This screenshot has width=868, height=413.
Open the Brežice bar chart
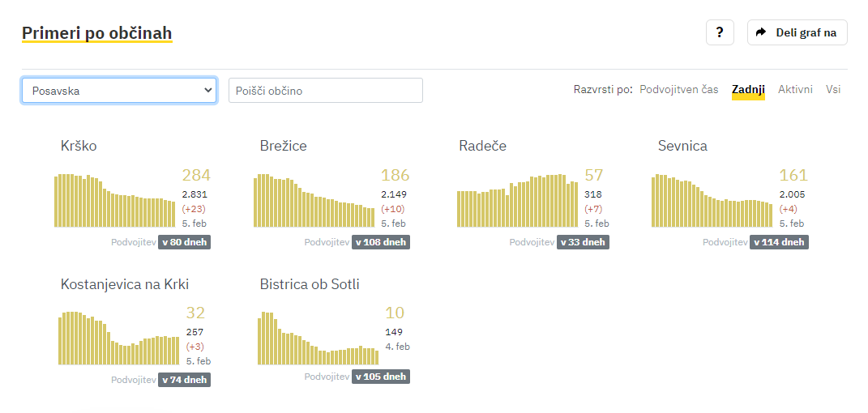[314, 200]
